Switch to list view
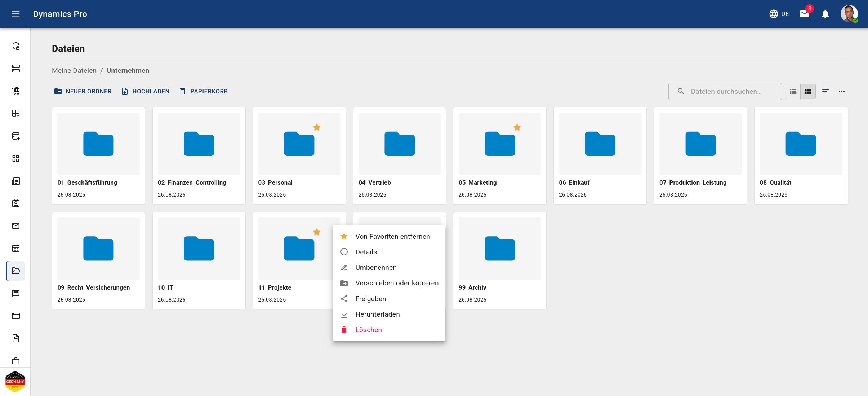 (x=793, y=92)
